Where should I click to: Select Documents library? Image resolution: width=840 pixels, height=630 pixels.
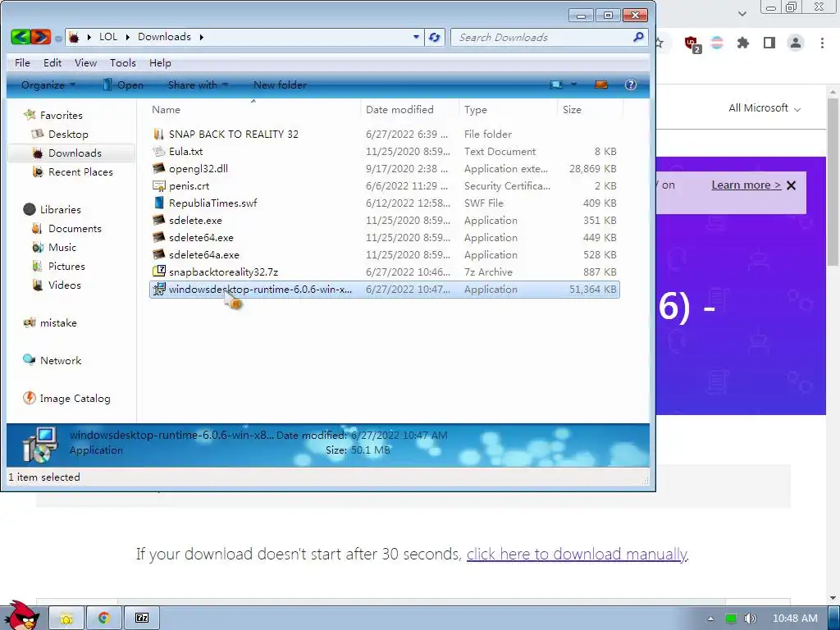click(x=75, y=228)
